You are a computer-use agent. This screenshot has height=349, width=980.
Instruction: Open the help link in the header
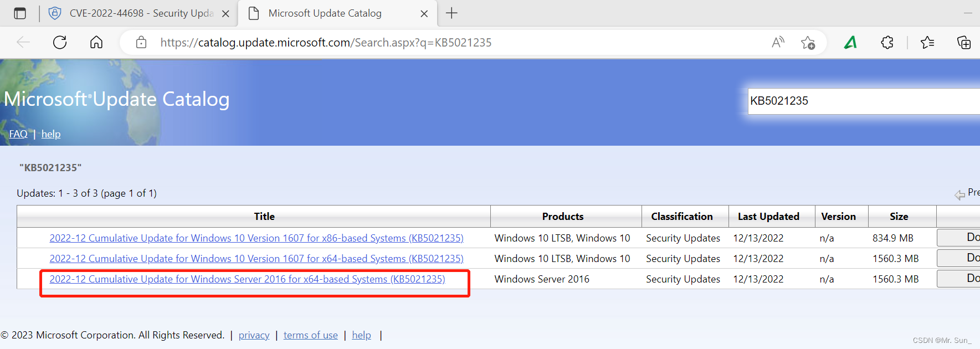point(51,134)
